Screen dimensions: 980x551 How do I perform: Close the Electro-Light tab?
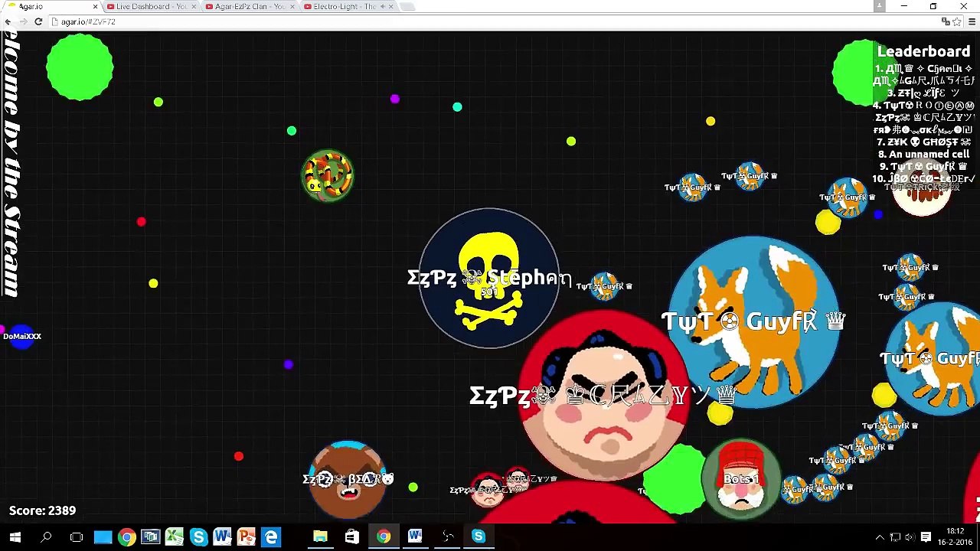point(391,6)
